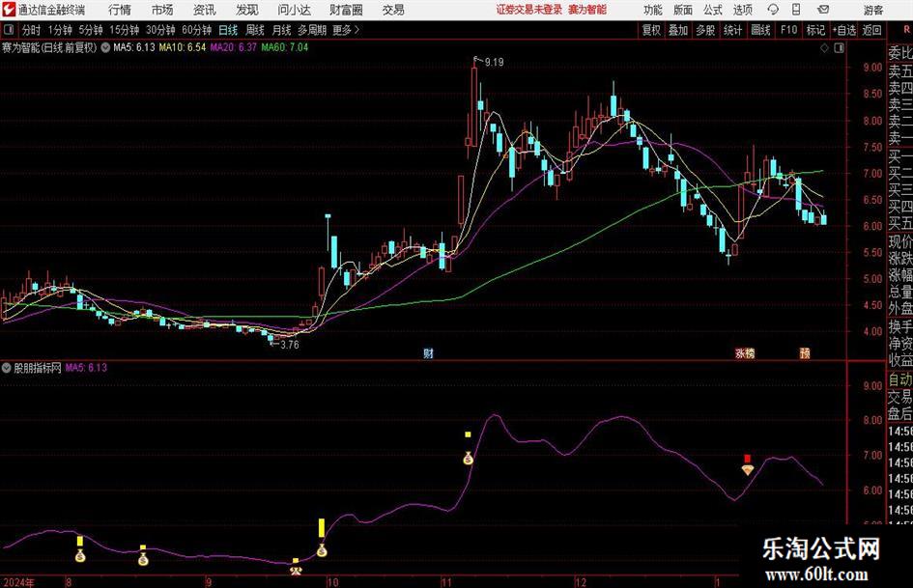Select the 日线 daily period
The image size is (913, 588).
(228, 30)
